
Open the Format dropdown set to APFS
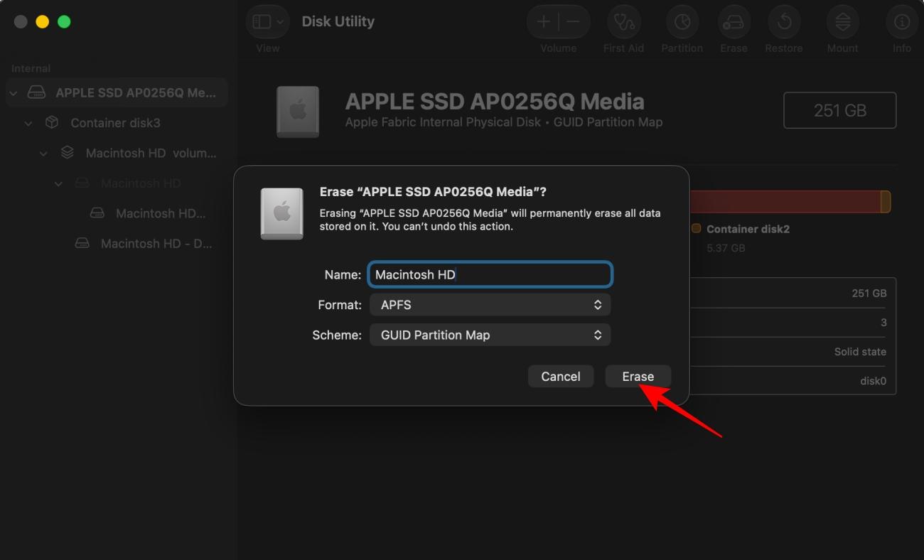pyautogui.click(x=490, y=305)
